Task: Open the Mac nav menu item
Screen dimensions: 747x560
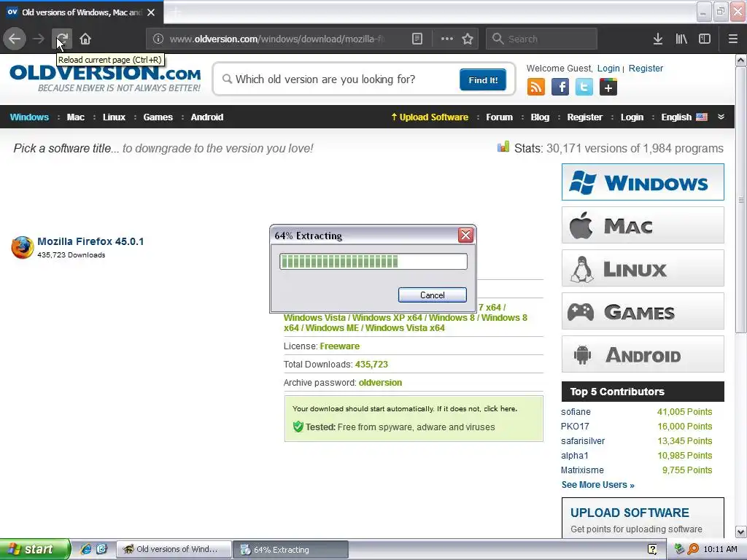Action: click(75, 117)
